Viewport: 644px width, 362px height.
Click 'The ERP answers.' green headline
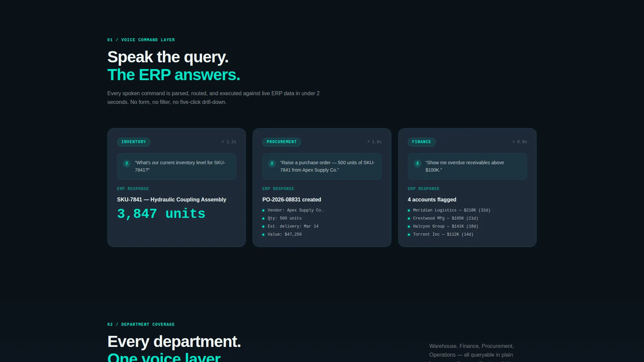[x=174, y=75]
